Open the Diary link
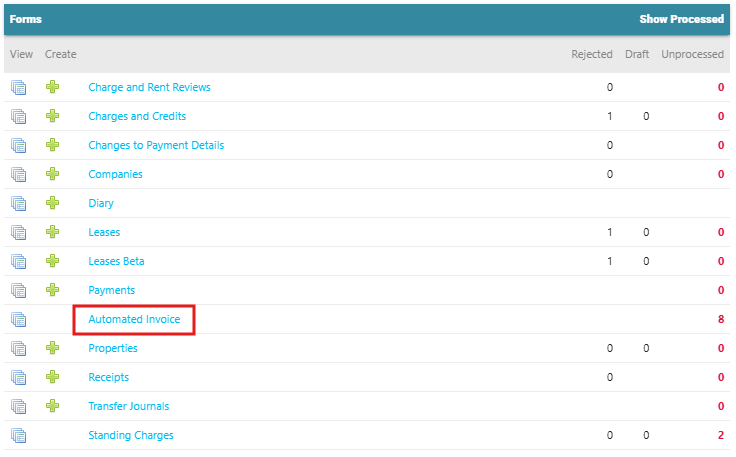This screenshot has height=457, width=736. coord(101,204)
